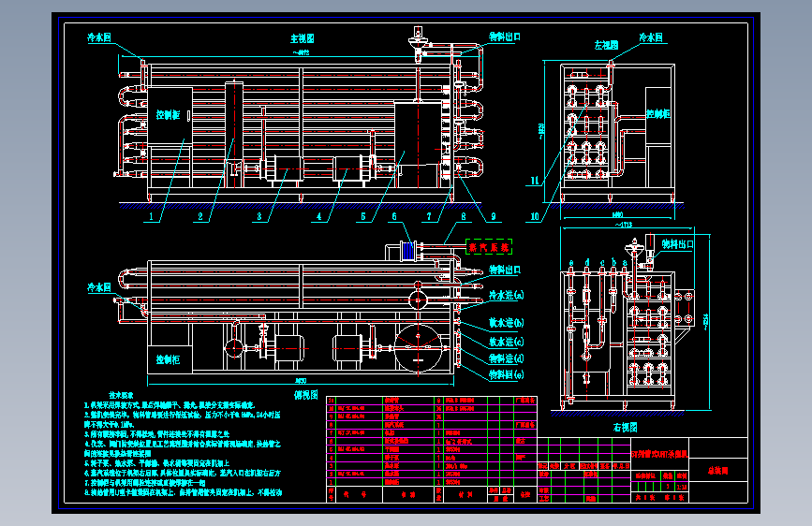
Task: Click the "左视图" left view title
Action: 606,45
